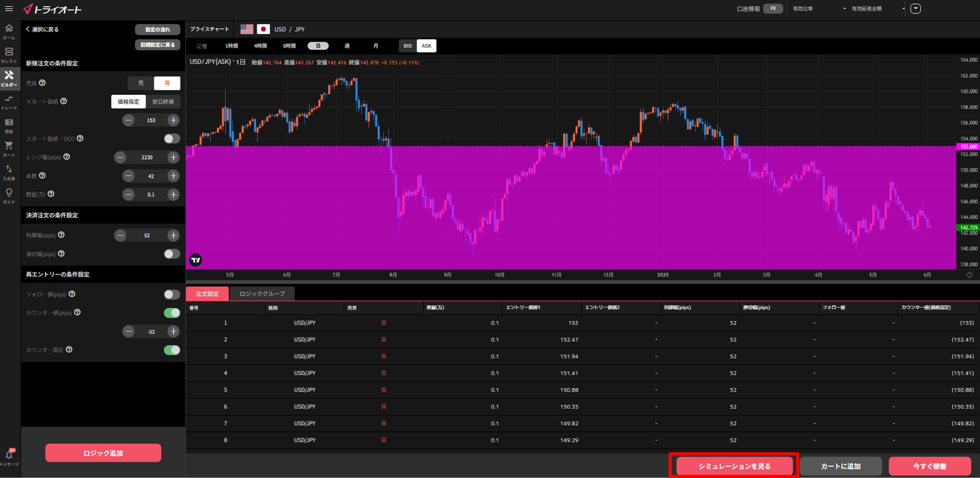Screen dimensions: 980x478
Task: Select 売 (sell) option
Action: [x=141, y=83]
